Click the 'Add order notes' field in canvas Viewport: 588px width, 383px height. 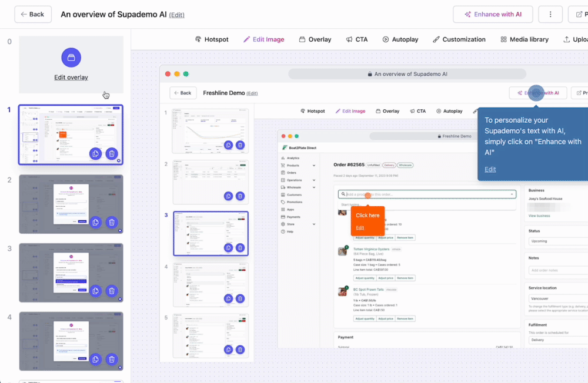[558, 270]
